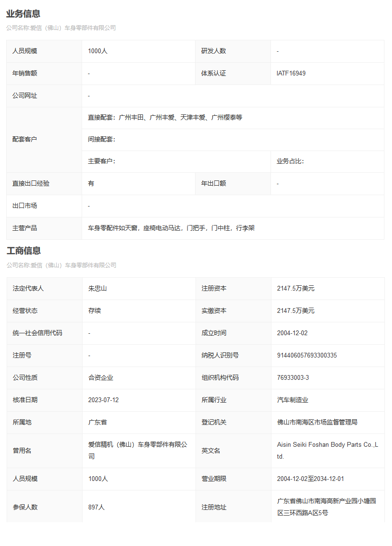Click the 注册号 label
392x546 pixels.
[21, 355]
